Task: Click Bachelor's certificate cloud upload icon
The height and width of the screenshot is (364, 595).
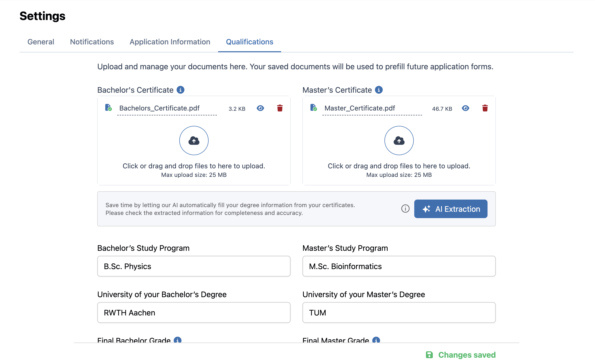Action: point(194,141)
